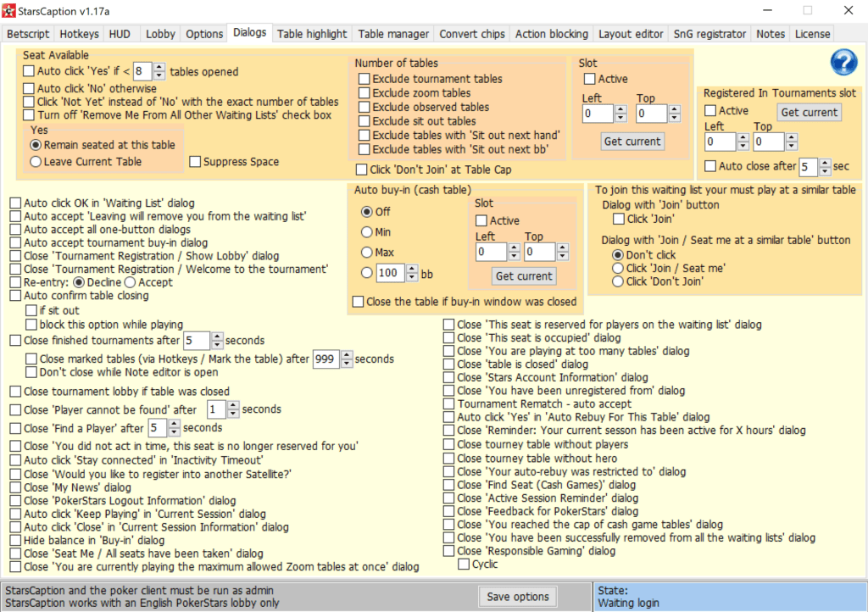
Task: Enable Active in Number of tables Slot
Action: tap(590, 79)
